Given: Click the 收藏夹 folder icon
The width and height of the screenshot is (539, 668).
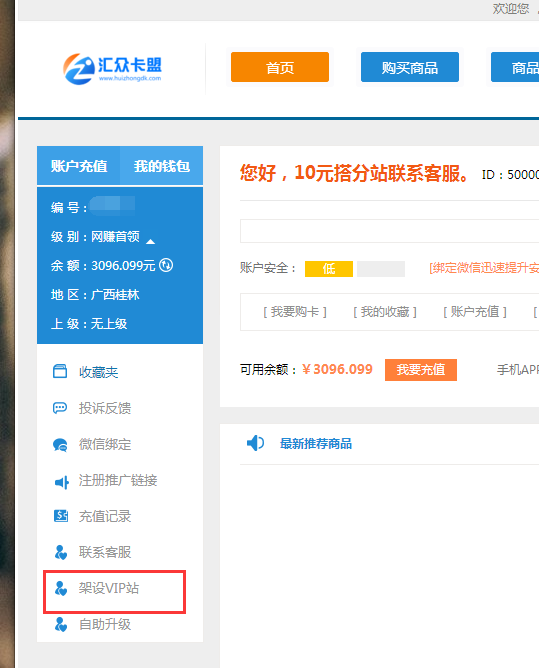Looking at the screenshot, I should (x=60, y=371).
